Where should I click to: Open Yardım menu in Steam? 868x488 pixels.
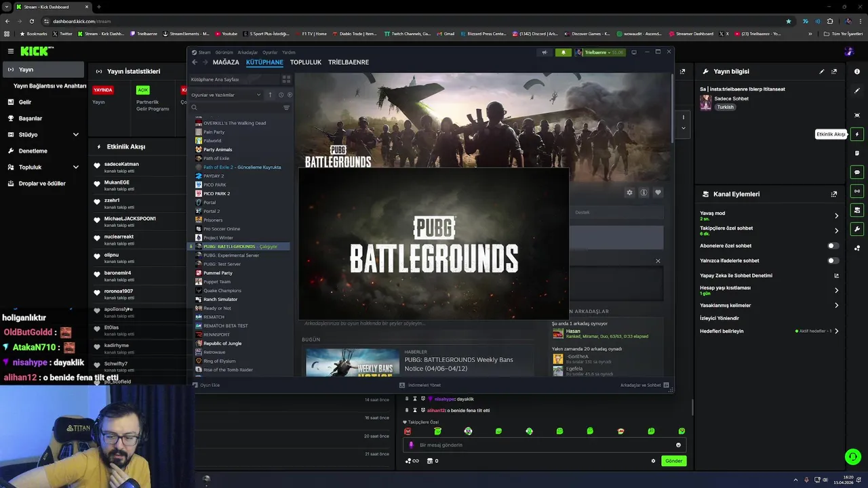click(289, 52)
